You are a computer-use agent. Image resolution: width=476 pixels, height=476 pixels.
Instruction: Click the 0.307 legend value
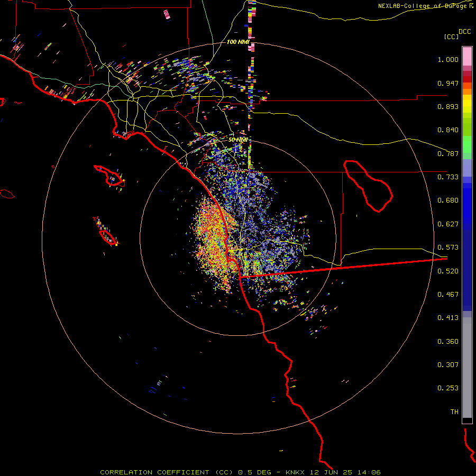click(x=448, y=365)
